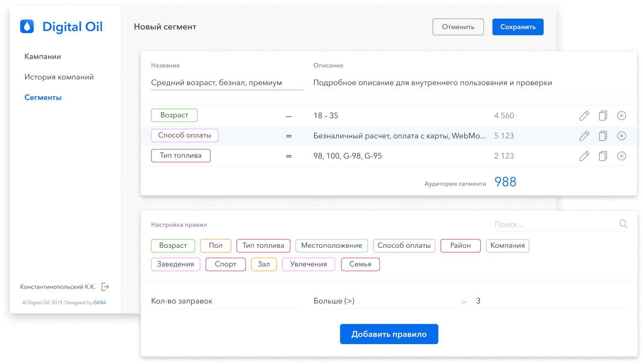
Task: Click the Добавить правило button
Action: (x=389, y=334)
